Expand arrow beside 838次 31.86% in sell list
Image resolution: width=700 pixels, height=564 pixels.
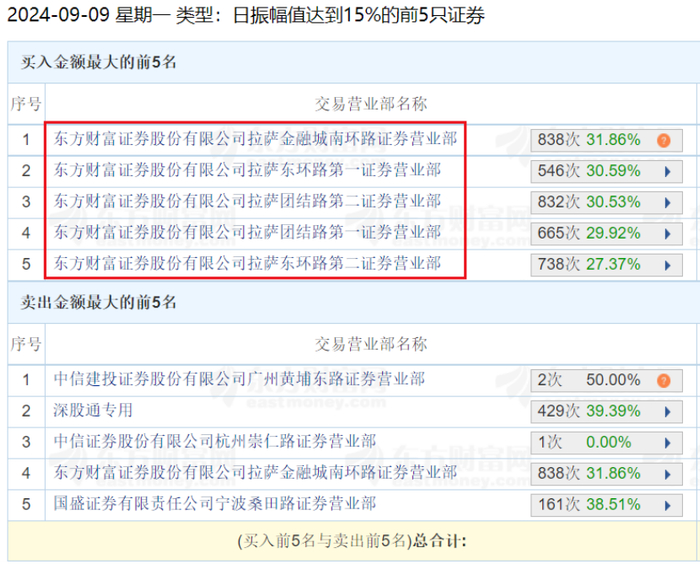click(x=668, y=474)
